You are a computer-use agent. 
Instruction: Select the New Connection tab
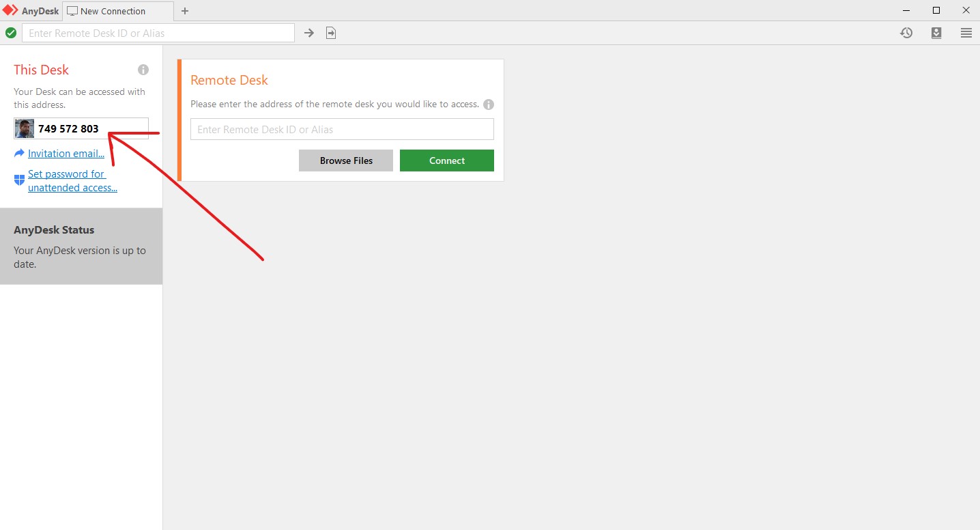pos(113,11)
